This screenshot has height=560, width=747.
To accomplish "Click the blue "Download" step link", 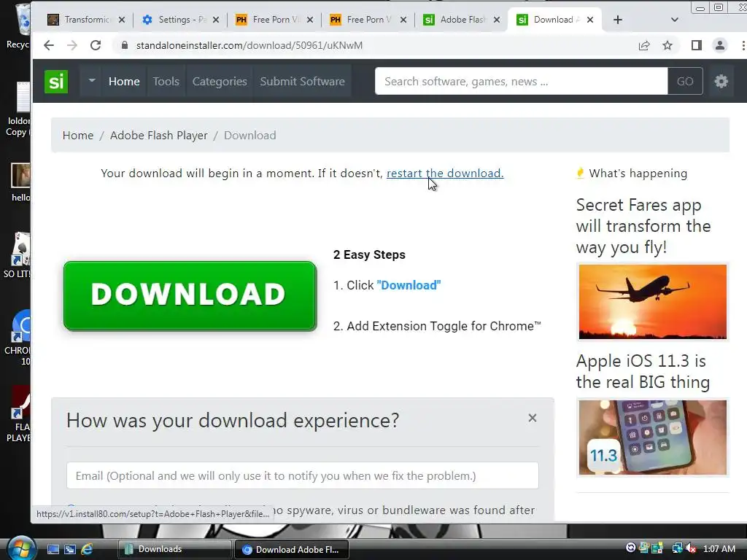I will pyautogui.click(x=409, y=285).
